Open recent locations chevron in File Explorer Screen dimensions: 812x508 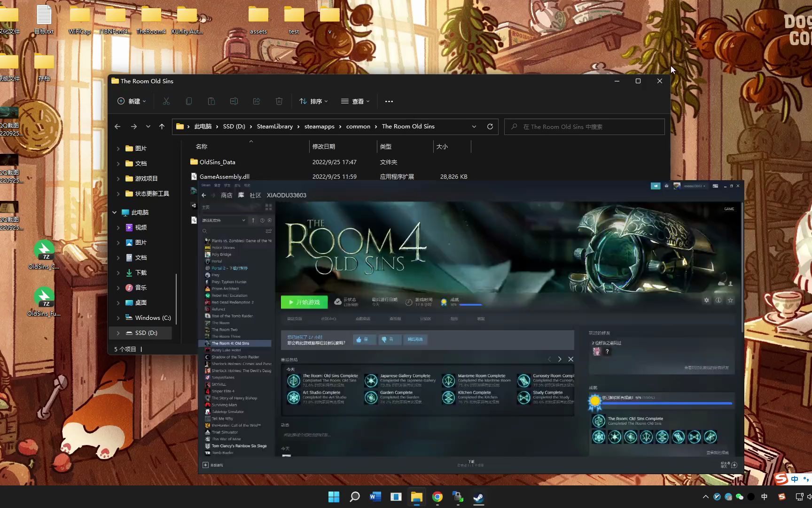pos(148,127)
